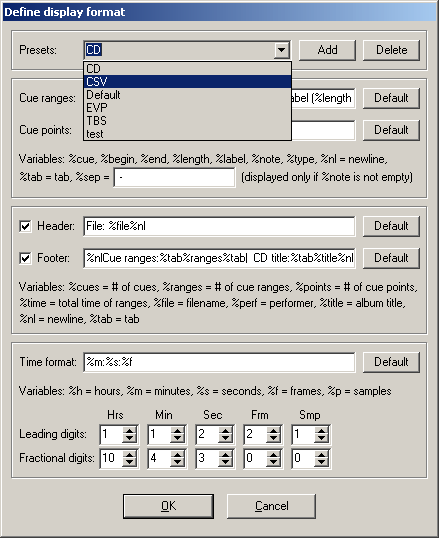Uncheck the Header checkbox
The height and width of the screenshot is (538, 439).
(x=25, y=226)
